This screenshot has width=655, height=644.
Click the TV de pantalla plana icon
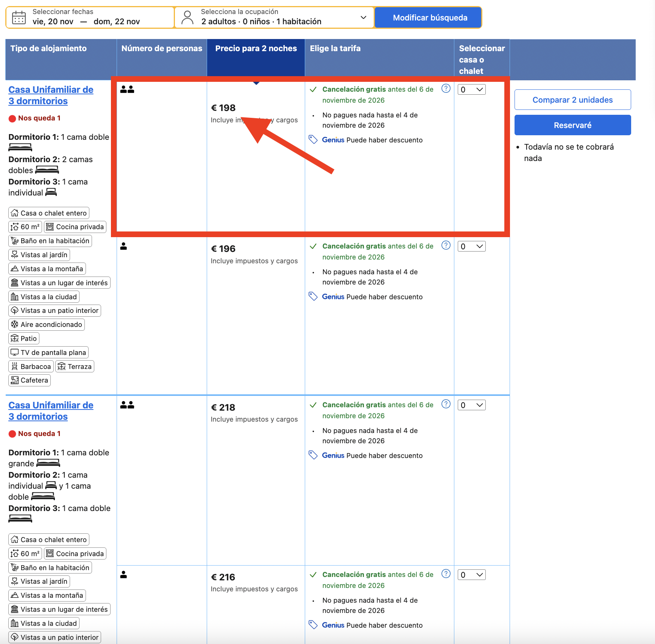(15, 352)
